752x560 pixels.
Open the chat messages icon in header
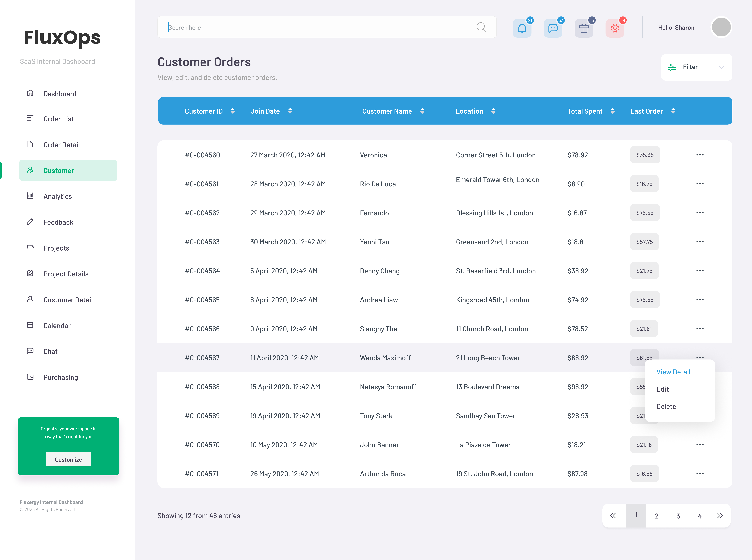[553, 28]
